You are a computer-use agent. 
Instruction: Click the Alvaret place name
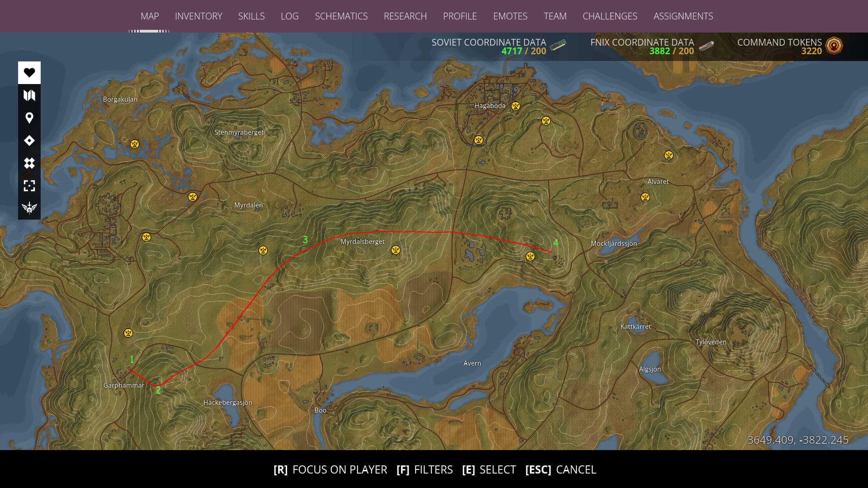point(658,182)
